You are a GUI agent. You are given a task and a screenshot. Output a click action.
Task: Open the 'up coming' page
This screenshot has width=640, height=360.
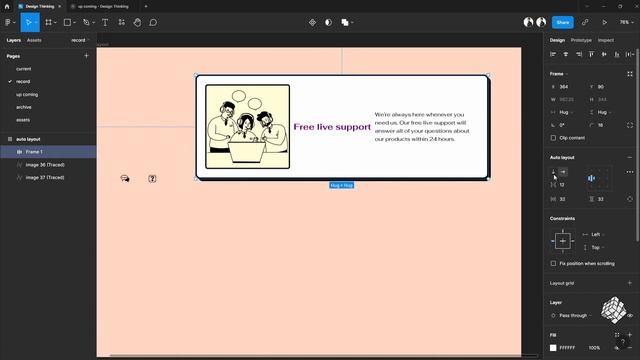click(x=27, y=94)
